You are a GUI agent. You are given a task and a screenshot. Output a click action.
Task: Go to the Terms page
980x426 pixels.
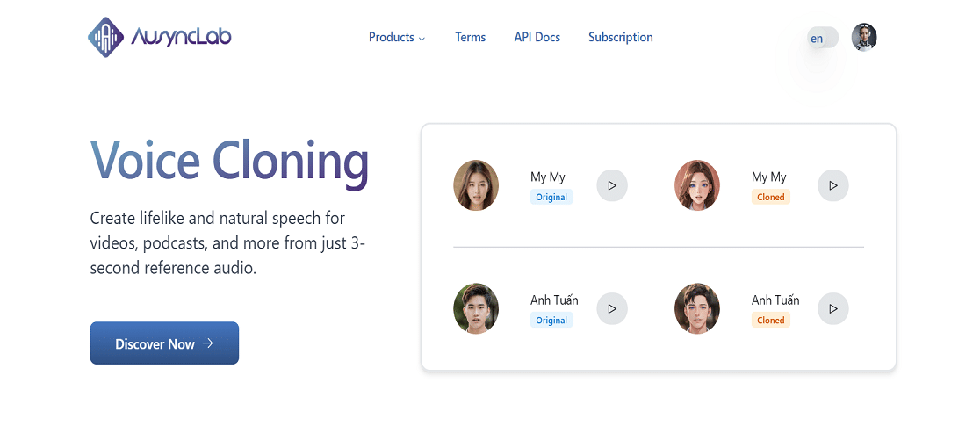(471, 38)
